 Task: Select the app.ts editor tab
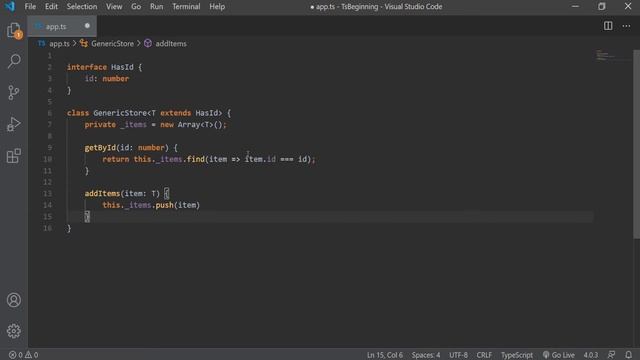(x=62, y=26)
